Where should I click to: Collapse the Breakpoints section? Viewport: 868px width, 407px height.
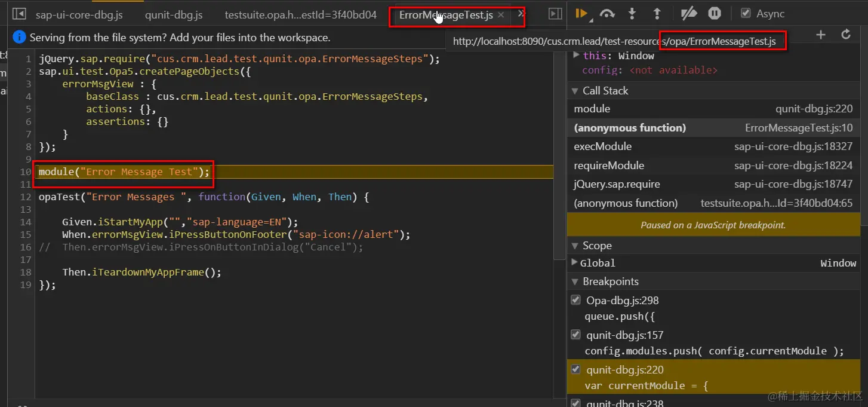575,281
